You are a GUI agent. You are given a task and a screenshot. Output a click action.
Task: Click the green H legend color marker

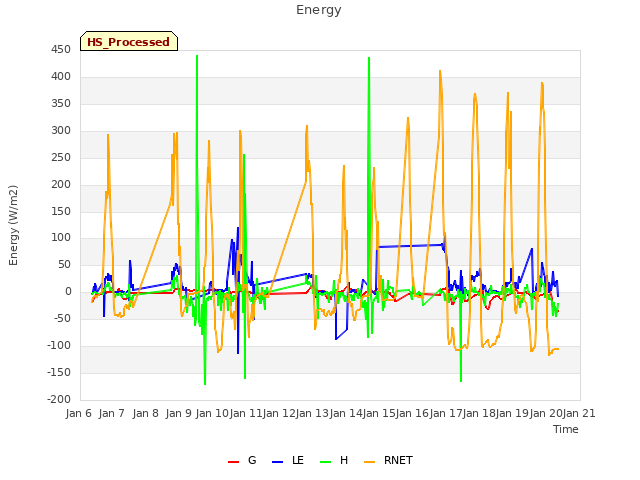click(325, 462)
